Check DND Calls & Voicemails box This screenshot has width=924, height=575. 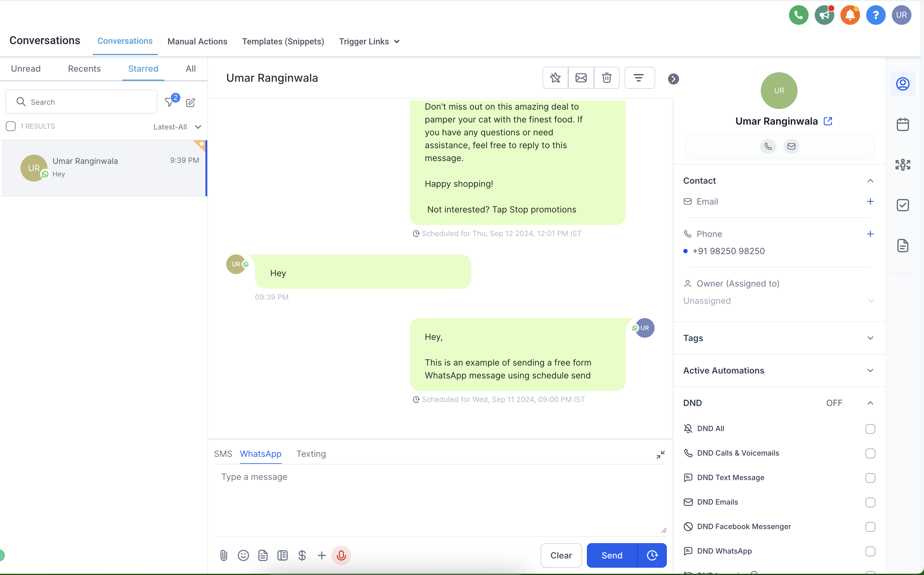pos(870,453)
